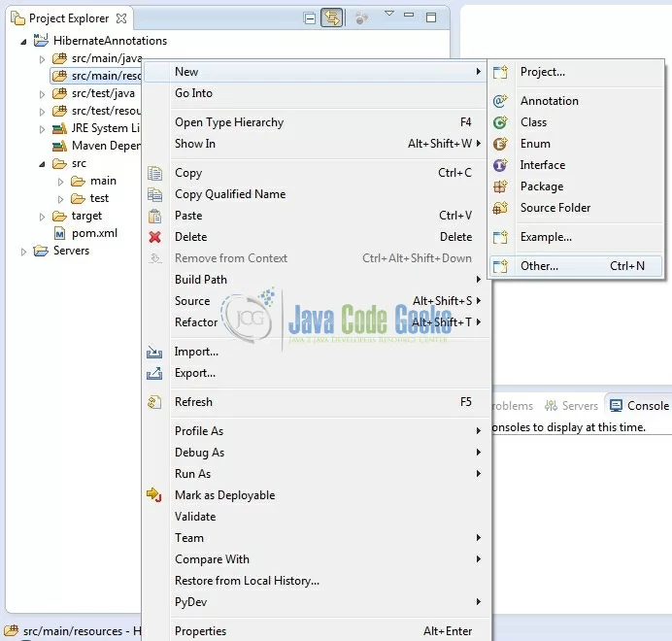Screen dimensions: 672x641
Task: Click the Enum icon
Action: pos(500,144)
